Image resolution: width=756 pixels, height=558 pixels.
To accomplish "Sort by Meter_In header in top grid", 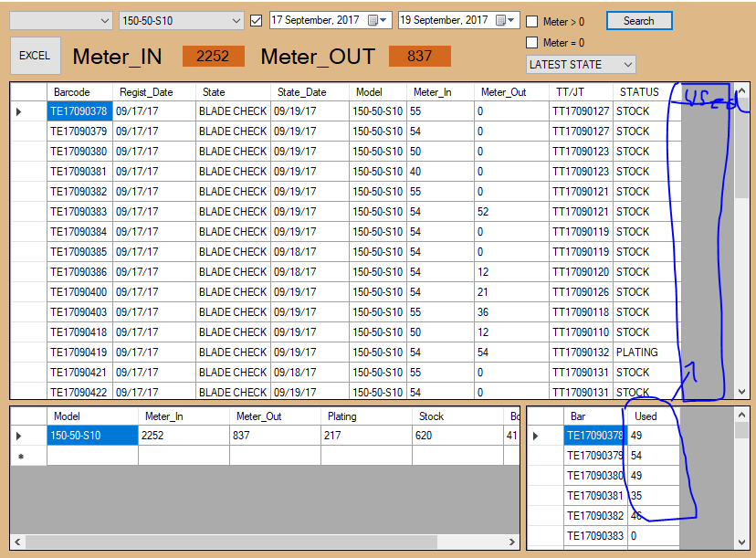I will [x=441, y=92].
